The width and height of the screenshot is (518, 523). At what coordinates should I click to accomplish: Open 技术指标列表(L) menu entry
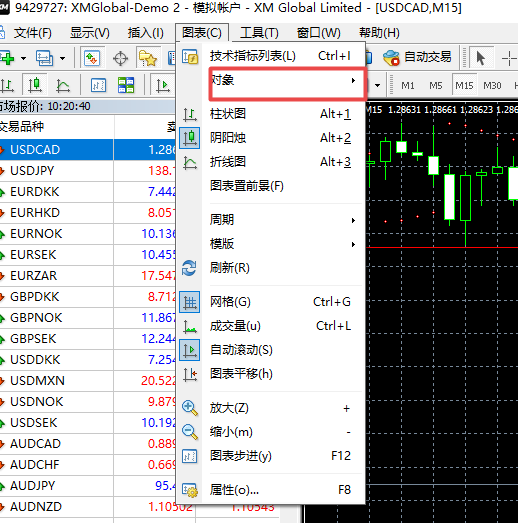pyautogui.click(x=271, y=56)
